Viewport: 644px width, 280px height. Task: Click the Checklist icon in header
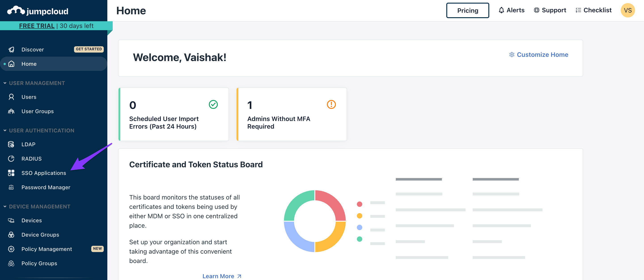coord(578,10)
